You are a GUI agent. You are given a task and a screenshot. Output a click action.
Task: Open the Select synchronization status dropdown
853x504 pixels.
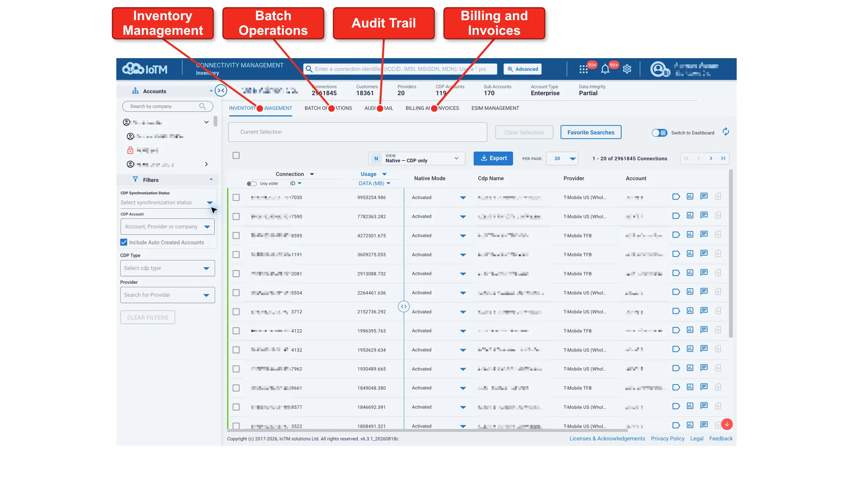(167, 202)
